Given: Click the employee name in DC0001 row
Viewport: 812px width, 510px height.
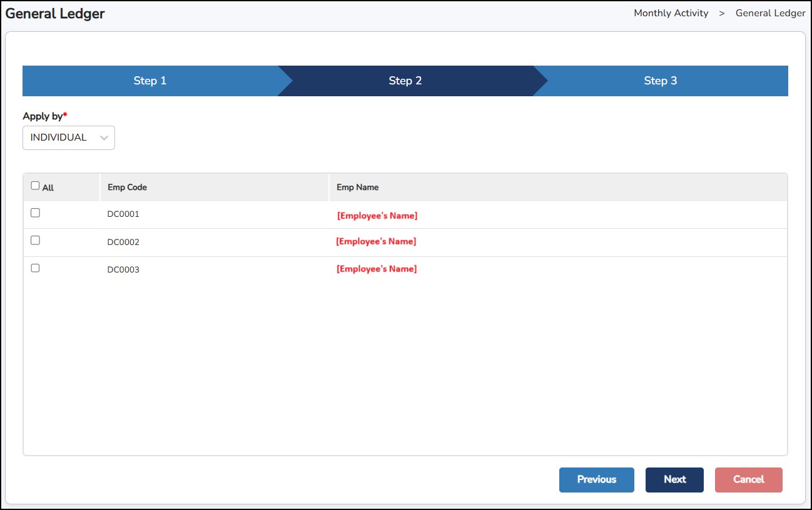Looking at the screenshot, I should point(377,216).
